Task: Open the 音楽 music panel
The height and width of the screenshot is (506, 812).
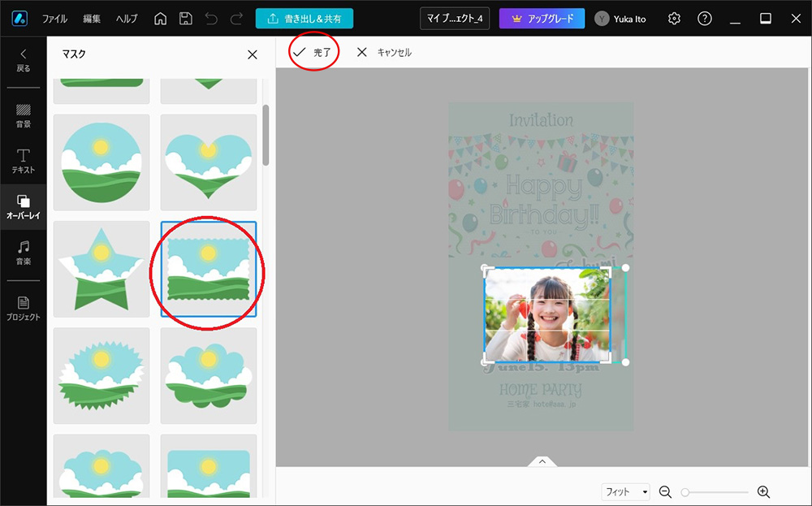Action: point(24,253)
